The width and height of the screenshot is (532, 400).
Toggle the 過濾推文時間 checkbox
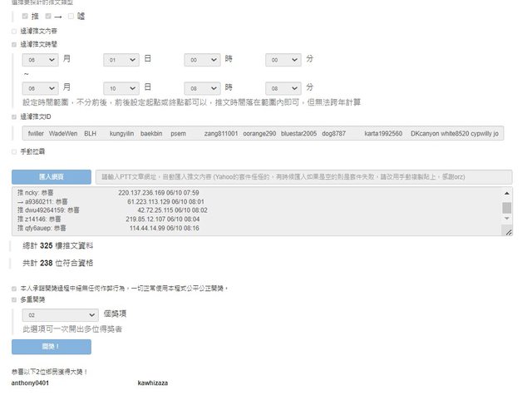click(x=13, y=44)
